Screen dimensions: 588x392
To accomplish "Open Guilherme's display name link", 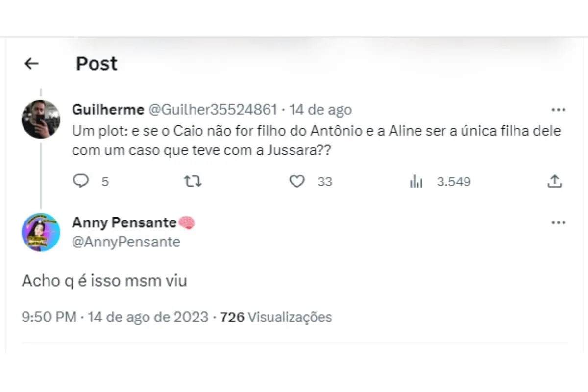I will [108, 110].
